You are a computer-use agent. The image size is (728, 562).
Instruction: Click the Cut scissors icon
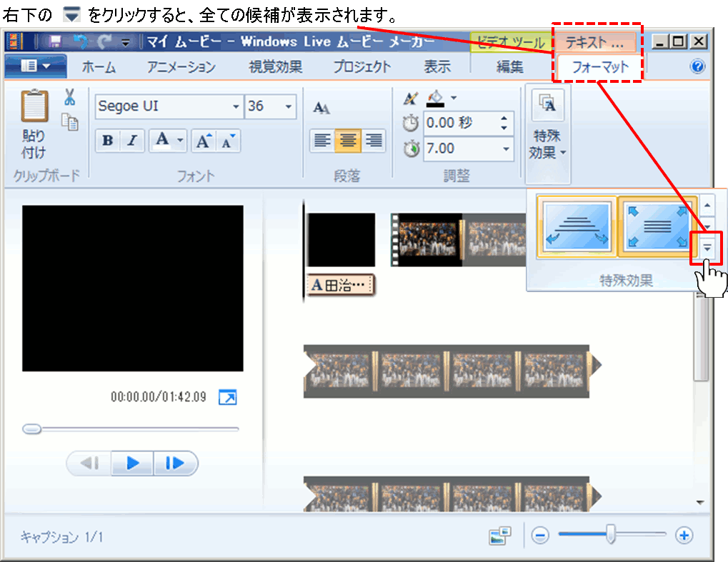(69, 97)
